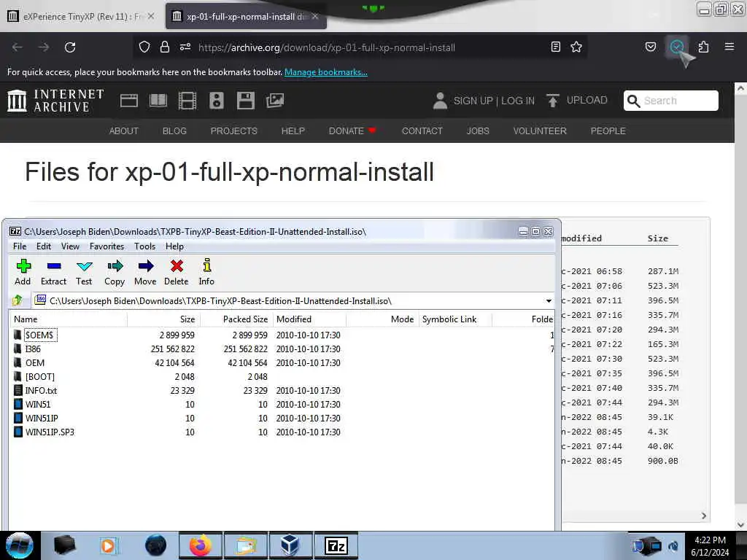Open the Texts book icon
This screenshot has height=560, width=747.
click(158, 101)
